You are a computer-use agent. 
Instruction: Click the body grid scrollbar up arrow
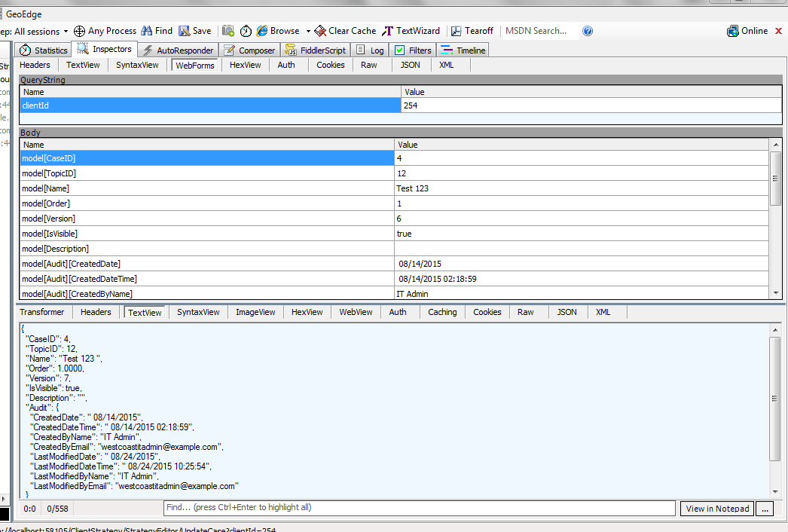776,145
